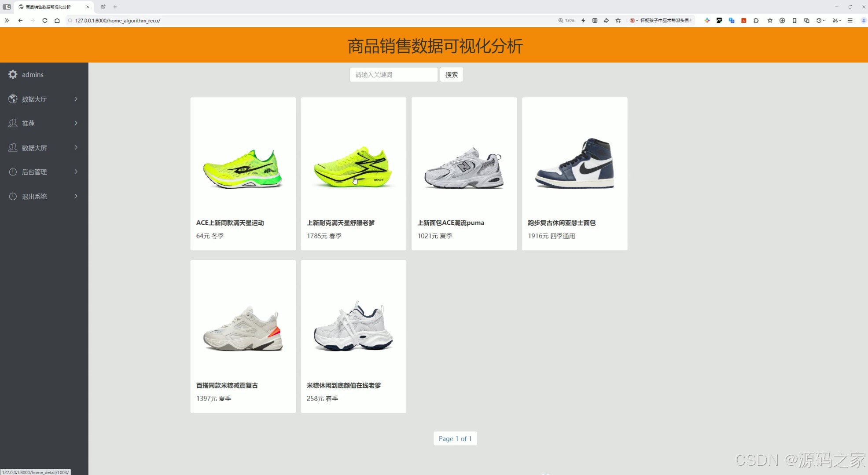Screen dimensions: 868x475
Task: Click the 130% zoom level control
Action: 566,20
